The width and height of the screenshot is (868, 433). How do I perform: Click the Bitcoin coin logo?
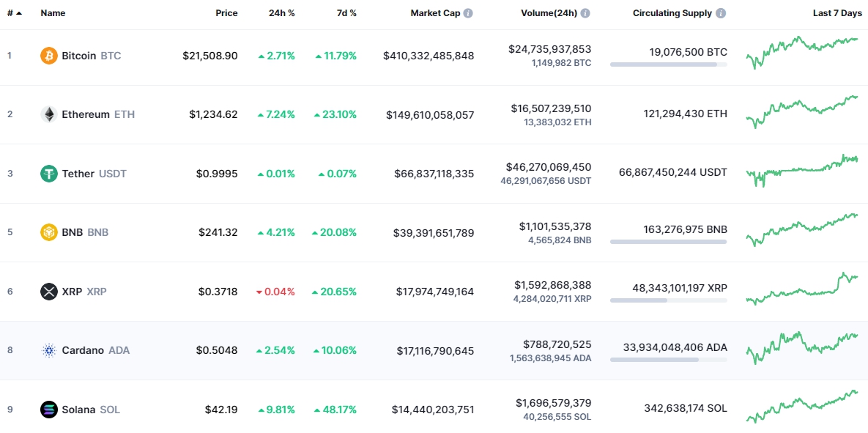(x=49, y=56)
